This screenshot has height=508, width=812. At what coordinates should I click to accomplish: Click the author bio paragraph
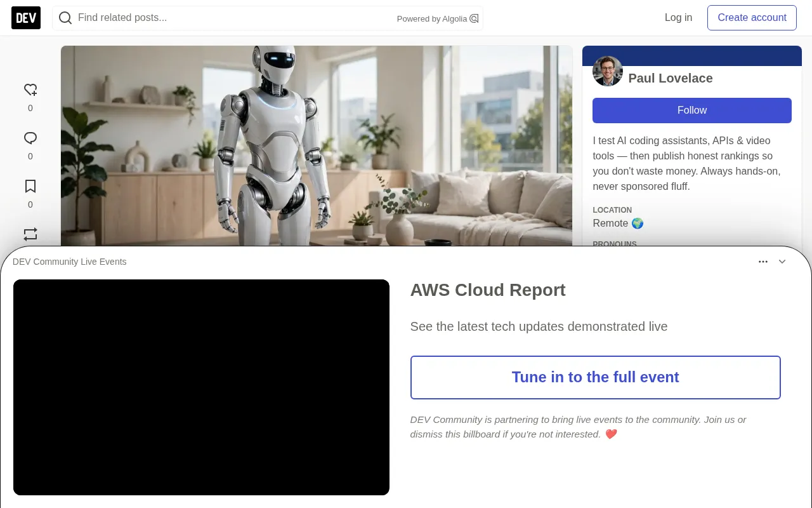688,163
